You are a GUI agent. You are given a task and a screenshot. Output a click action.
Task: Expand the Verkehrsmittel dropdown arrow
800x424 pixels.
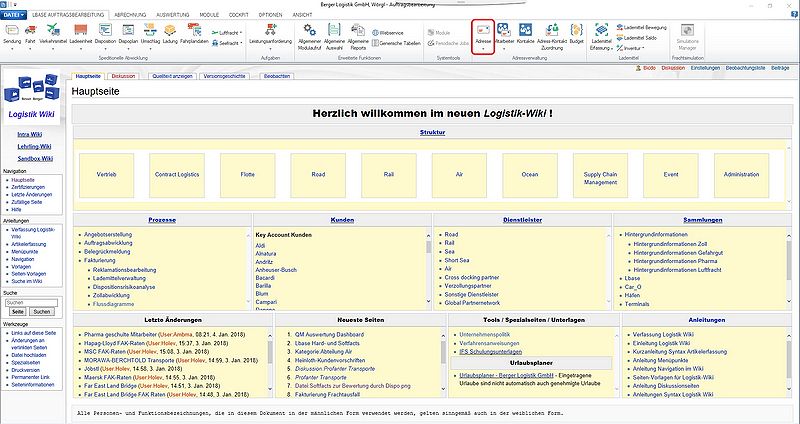[x=53, y=49]
